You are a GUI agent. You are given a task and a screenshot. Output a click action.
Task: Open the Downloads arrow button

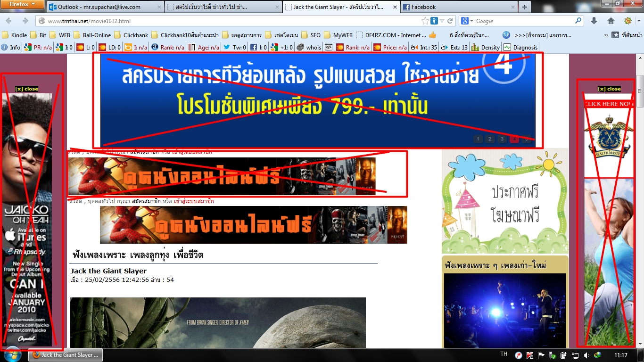(594, 21)
